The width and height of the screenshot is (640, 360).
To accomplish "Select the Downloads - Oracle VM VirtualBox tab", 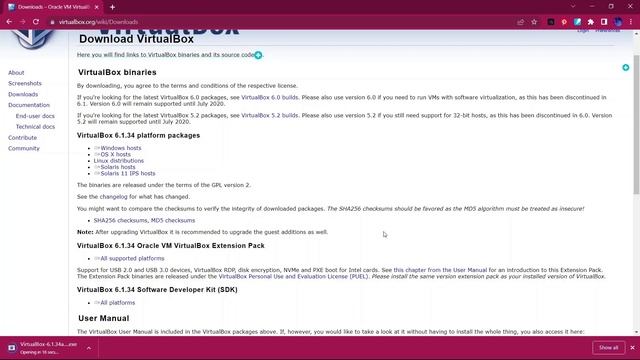I will click(x=53, y=7).
